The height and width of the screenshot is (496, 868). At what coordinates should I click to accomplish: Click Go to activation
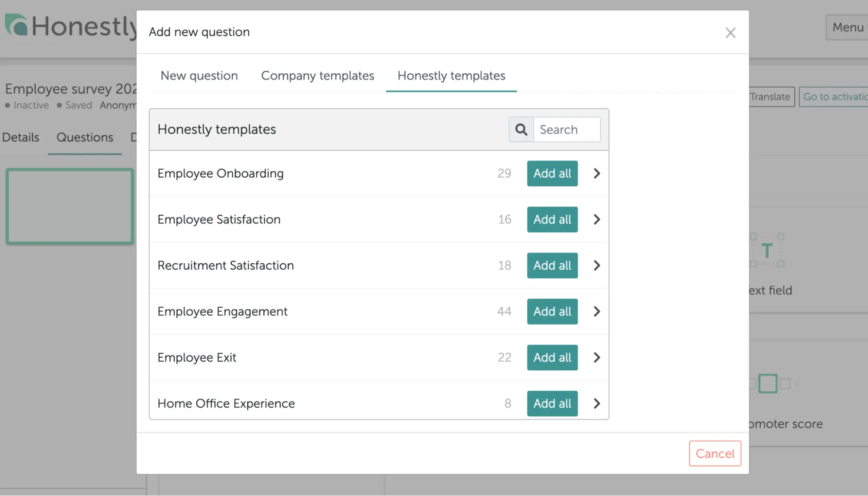pos(834,96)
